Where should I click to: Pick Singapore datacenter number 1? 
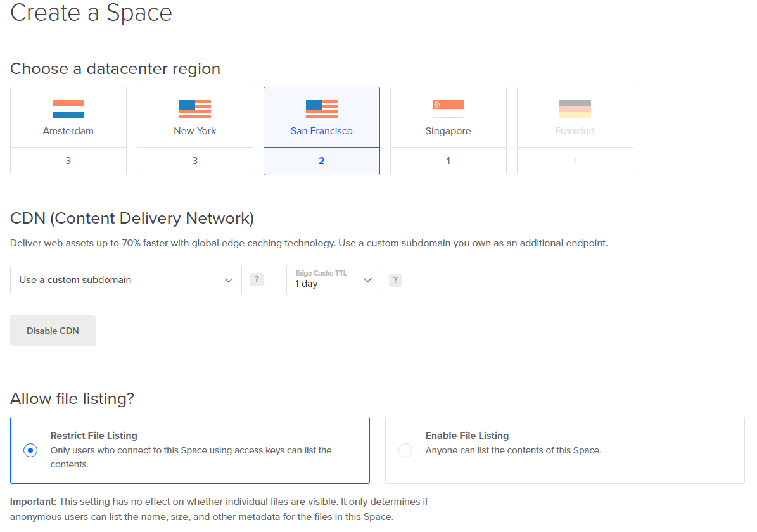448,161
